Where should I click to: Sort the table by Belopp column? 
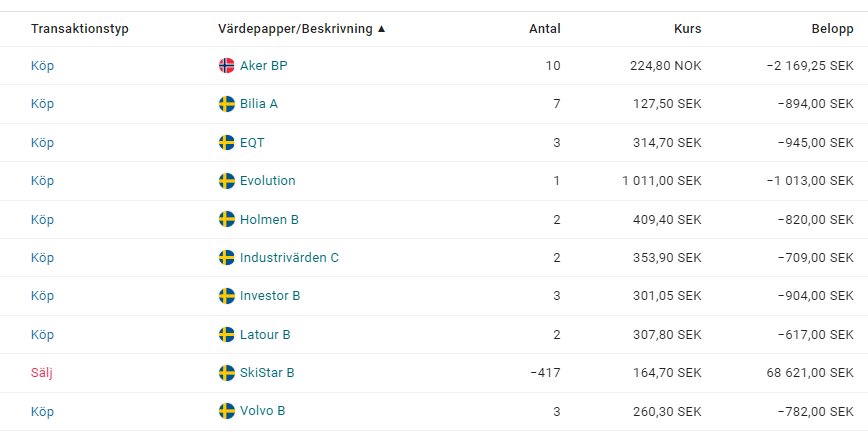[x=832, y=29]
